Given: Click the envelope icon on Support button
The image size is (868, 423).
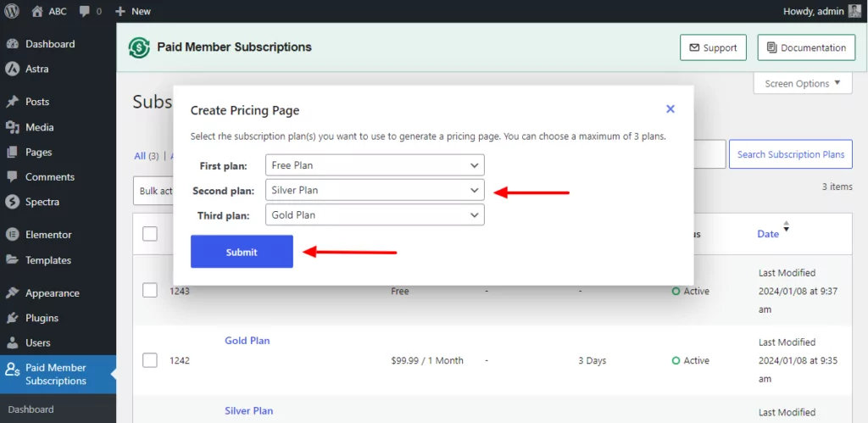Looking at the screenshot, I should tap(694, 48).
